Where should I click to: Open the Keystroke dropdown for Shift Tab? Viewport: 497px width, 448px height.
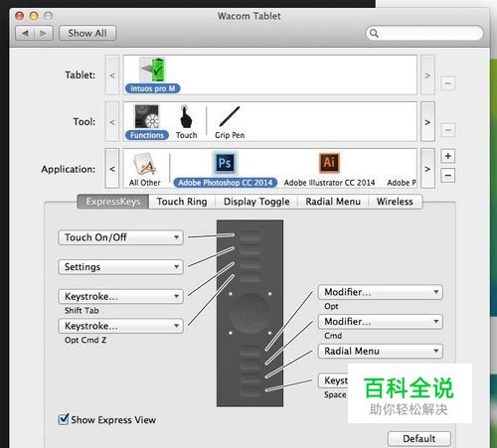(x=120, y=296)
